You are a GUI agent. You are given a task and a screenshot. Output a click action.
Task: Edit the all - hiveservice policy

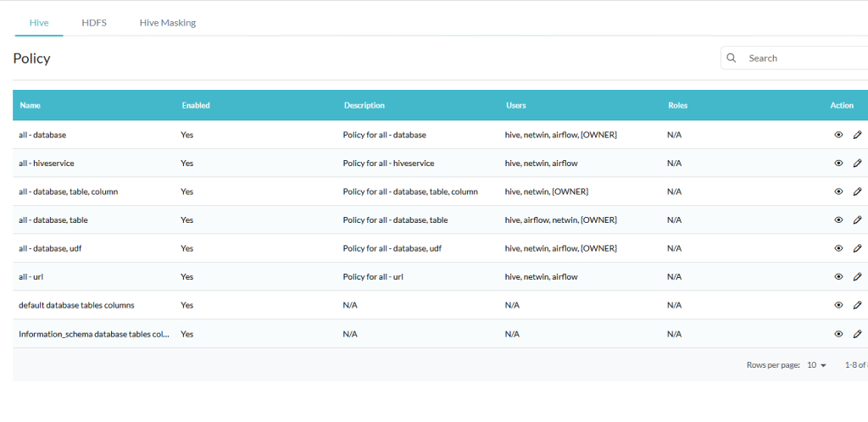(857, 163)
